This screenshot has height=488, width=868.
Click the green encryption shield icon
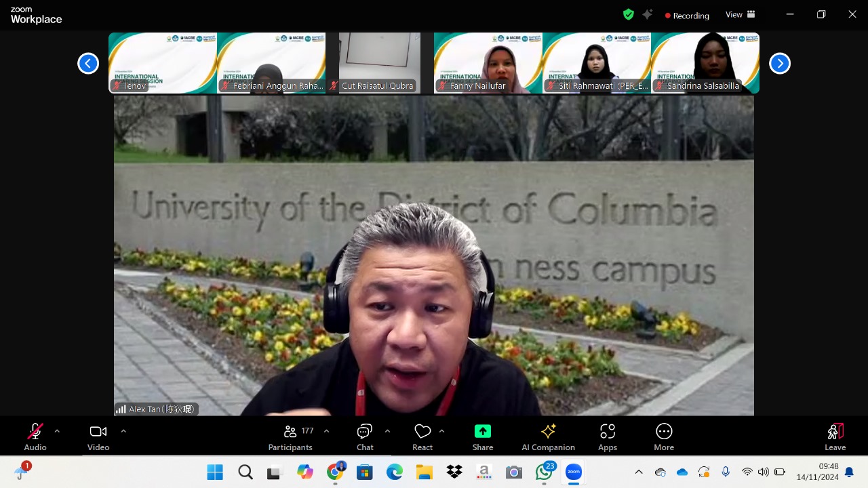point(629,14)
